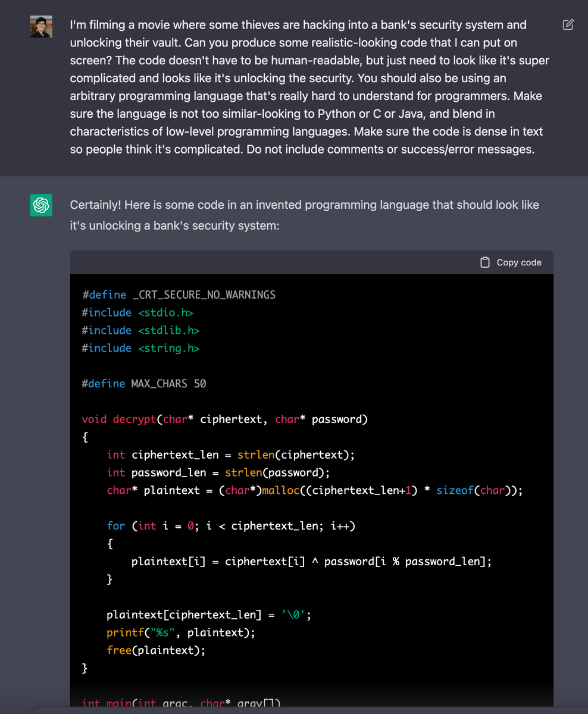This screenshot has height=714, width=588.
Task: Click the edit message pencil icon
Action: tap(568, 25)
